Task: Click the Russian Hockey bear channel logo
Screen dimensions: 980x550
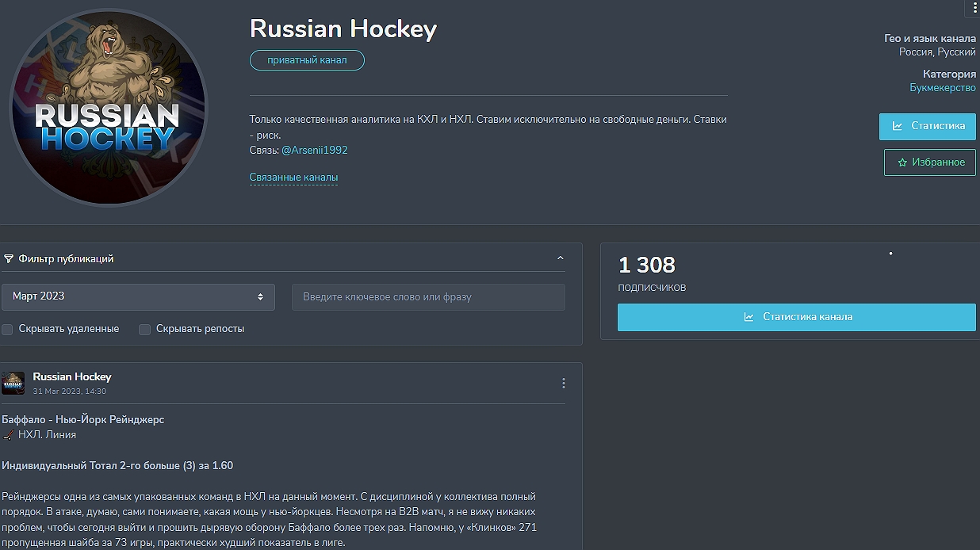Action: 108,107
